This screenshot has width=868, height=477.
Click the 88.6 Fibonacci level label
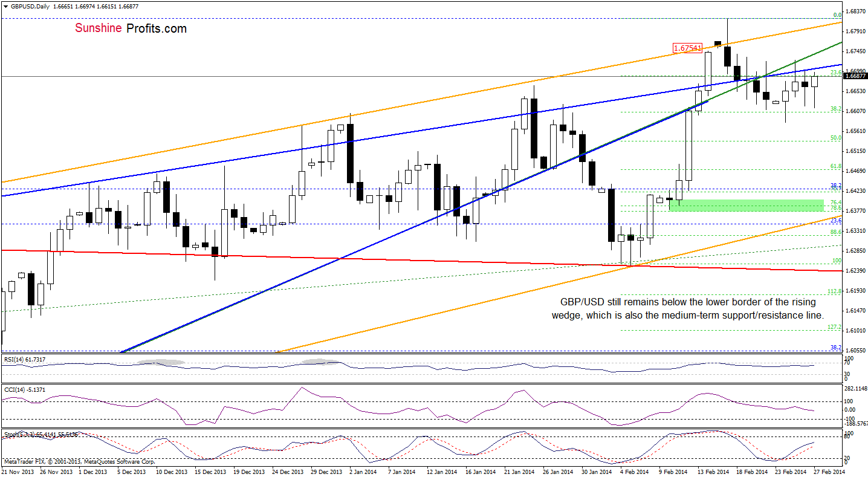pyautogui.click(x=835, y=232)
